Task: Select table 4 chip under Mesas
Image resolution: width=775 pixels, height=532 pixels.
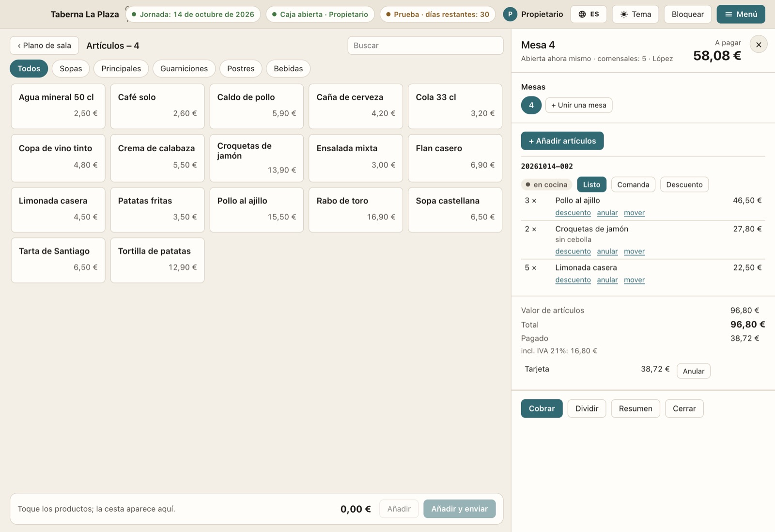Action: (x=531, y=105)
